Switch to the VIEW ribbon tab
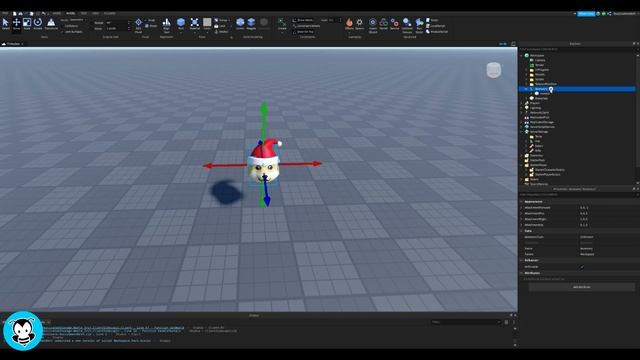640x360 pixels. [x=95, y=13]
